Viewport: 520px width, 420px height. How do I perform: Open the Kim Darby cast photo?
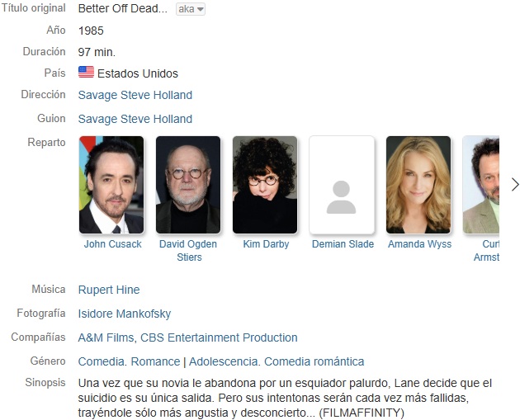265,185
